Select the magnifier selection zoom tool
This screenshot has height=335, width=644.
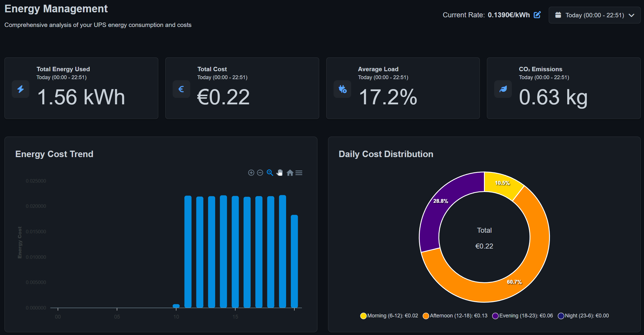(x=270, y=173)
